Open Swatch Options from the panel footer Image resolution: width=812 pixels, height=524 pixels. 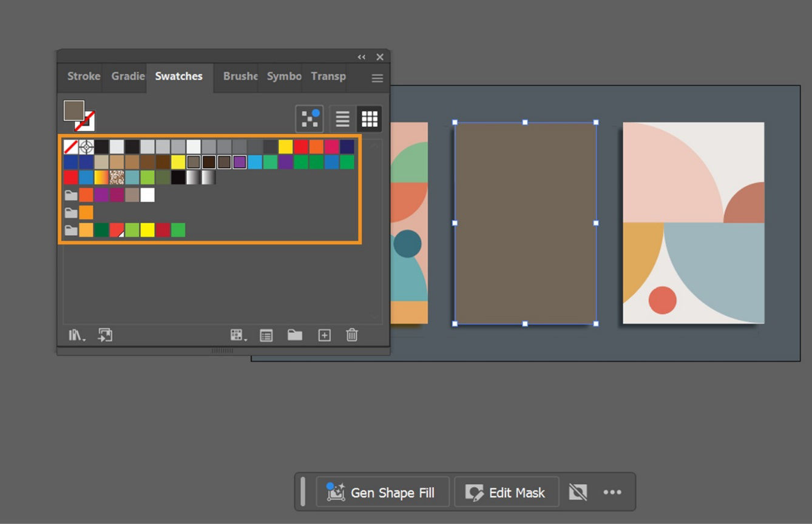(266, 335)
